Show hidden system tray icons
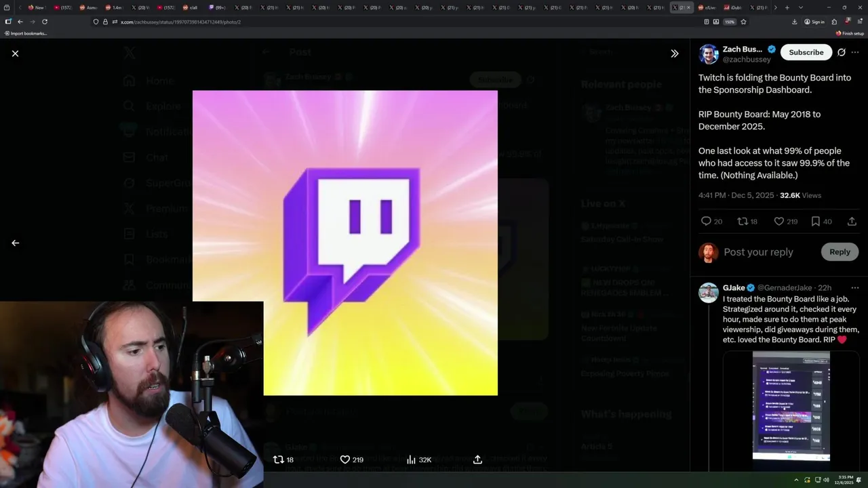Screen dimensions: 868x488 tap(796, 480)
